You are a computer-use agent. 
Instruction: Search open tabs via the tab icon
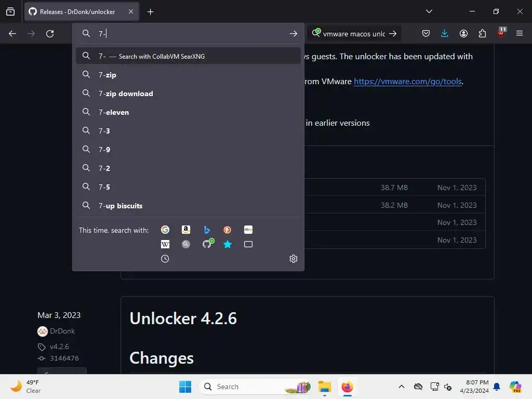(248, 244)
